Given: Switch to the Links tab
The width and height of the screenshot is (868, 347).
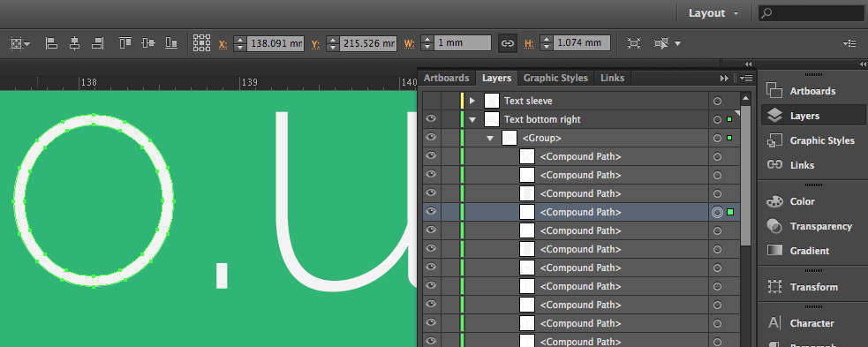Looking at the screenshot, I should (612, 78).
